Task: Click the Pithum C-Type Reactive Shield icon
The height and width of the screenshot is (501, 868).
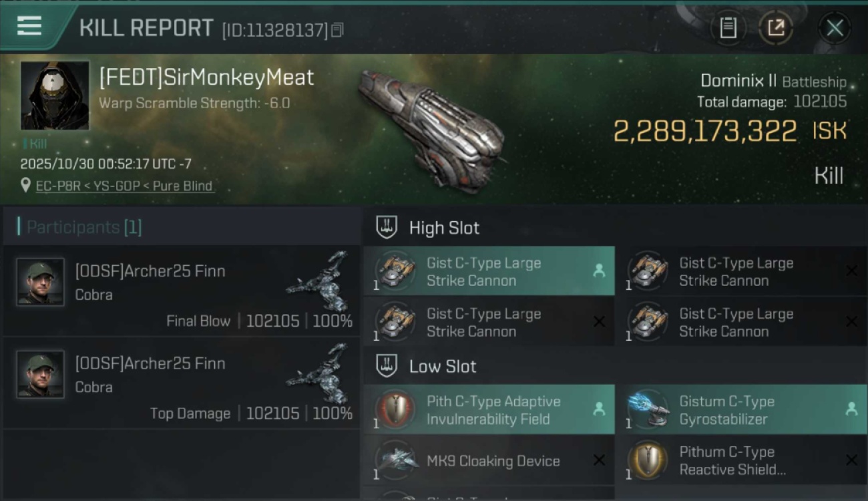Action: tap(648, 460)
